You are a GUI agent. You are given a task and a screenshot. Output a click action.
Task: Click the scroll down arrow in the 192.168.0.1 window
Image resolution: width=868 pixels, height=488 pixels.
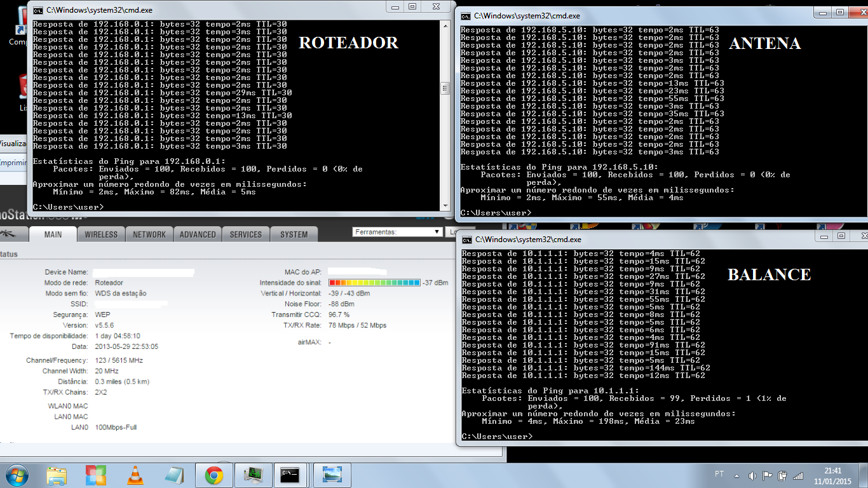coord(445,205)
